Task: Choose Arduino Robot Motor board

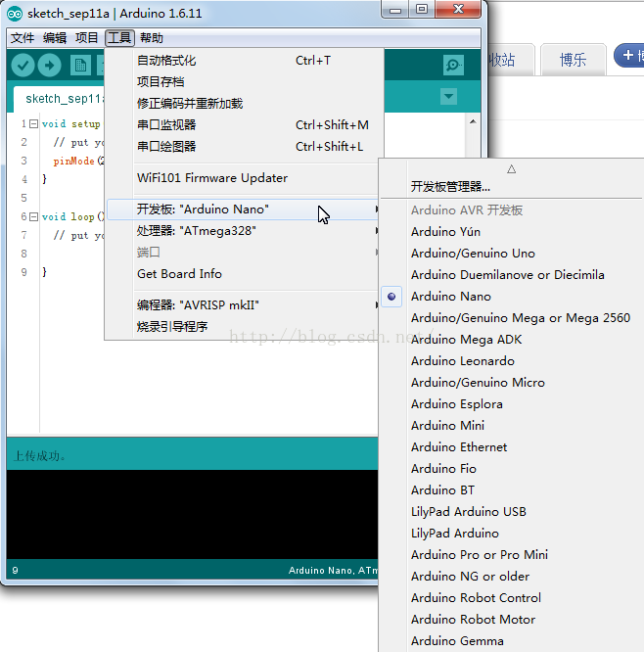Action: click(512, 620)
